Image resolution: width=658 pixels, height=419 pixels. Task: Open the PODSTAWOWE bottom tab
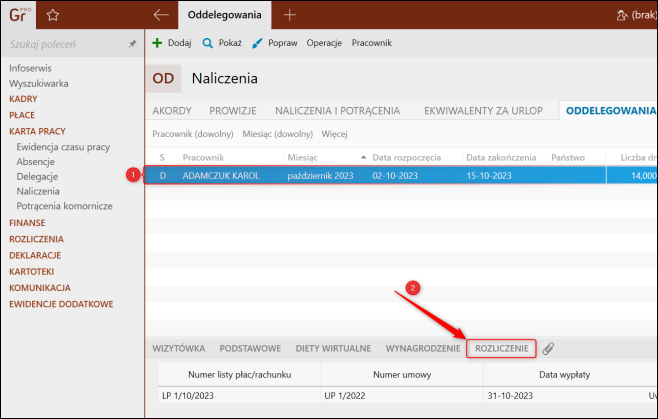(251, 348)
